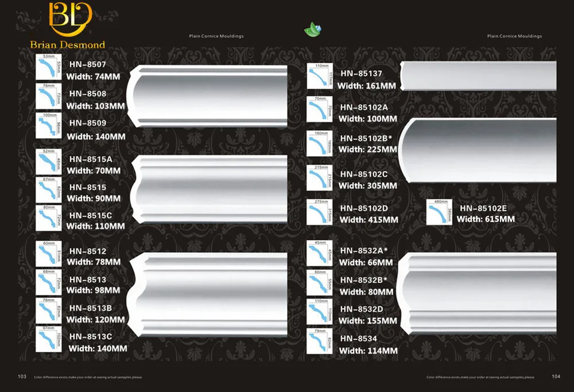Click the 'HN-8515A' model label

tap(91, 159)
